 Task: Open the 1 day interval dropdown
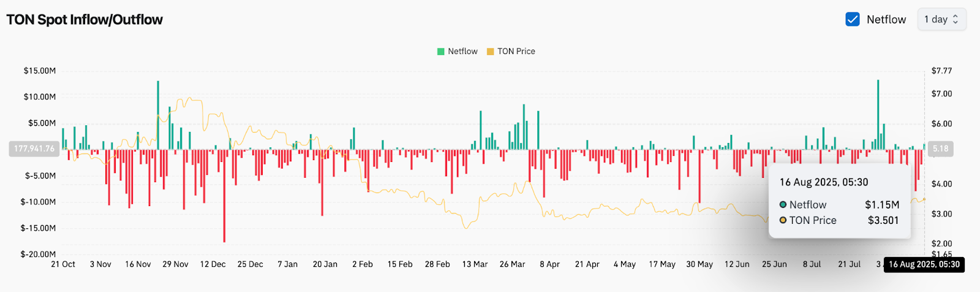click(x=941, y=20)
